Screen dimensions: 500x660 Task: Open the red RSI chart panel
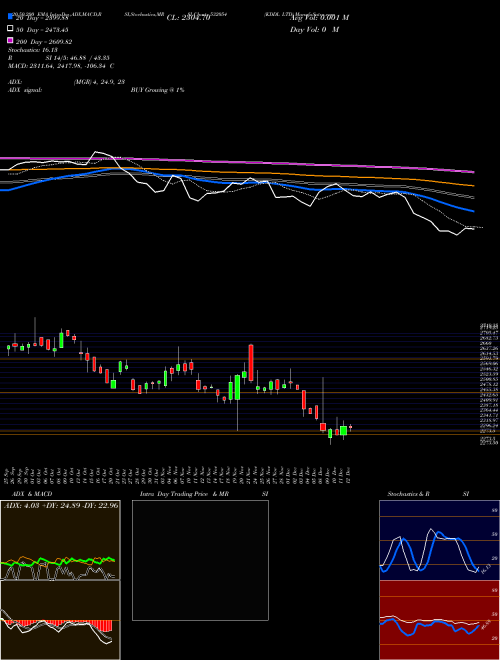click(x=439, y=620)
